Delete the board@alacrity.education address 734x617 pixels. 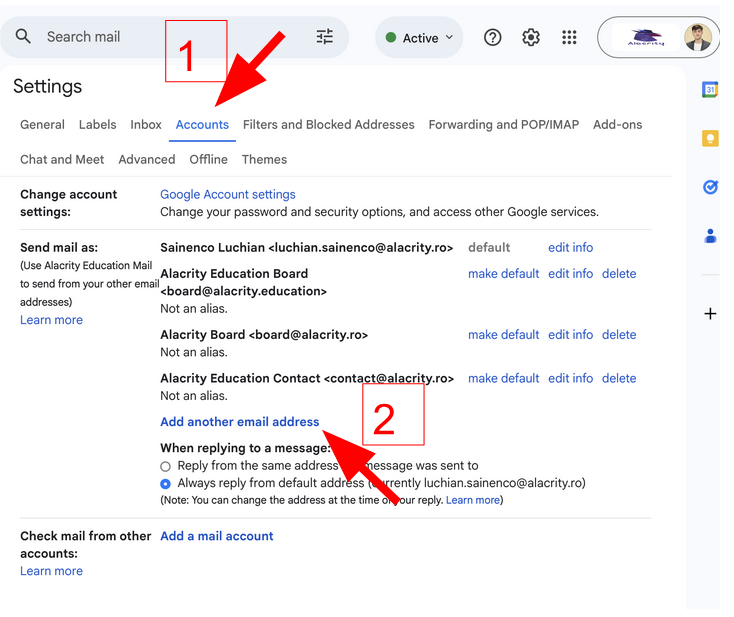(619, 274)
